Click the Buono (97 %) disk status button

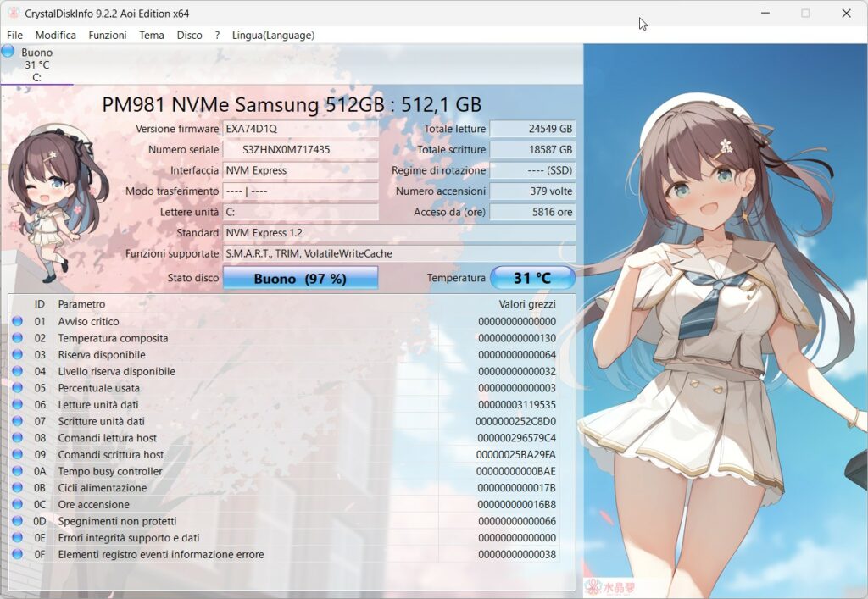300,278
